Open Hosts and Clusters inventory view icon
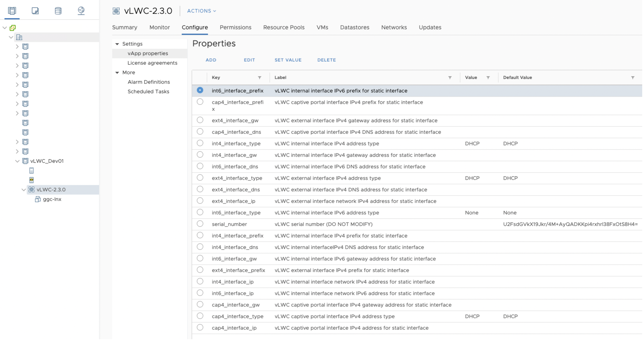 [x=12, y=11]
